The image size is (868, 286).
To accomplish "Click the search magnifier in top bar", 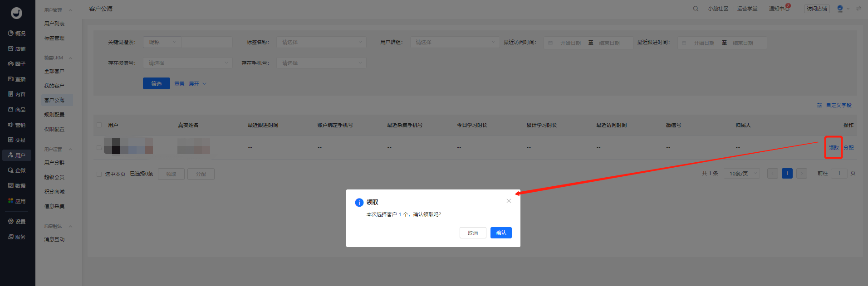I will click(696, 9).
